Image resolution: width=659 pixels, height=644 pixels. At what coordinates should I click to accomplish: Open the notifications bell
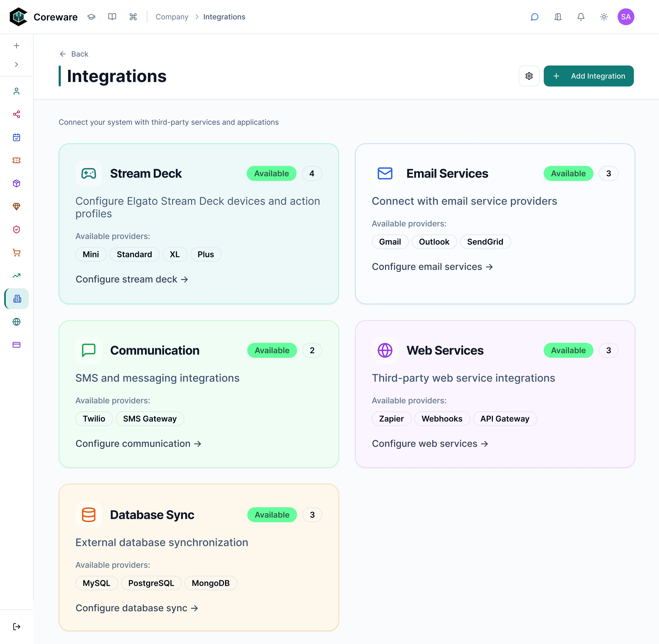click(581, 17)
